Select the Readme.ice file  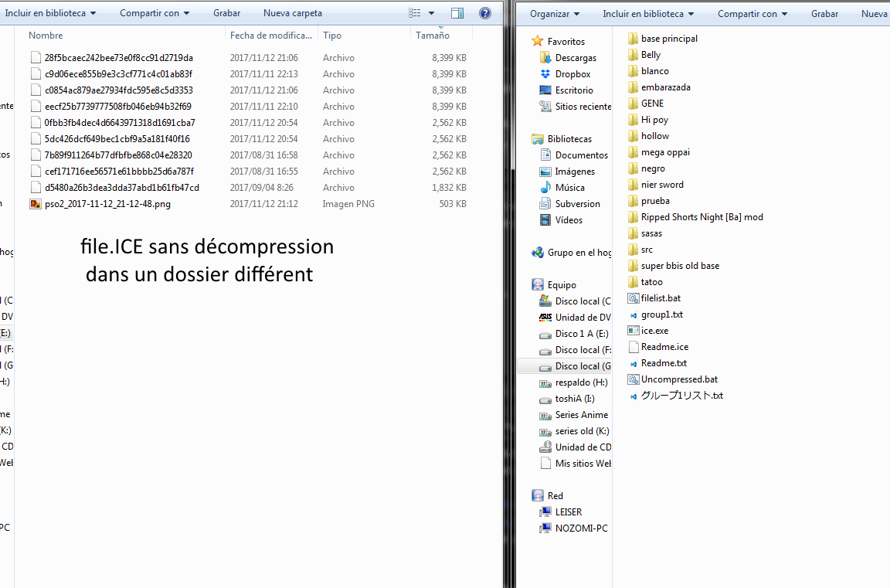[664, 347]
